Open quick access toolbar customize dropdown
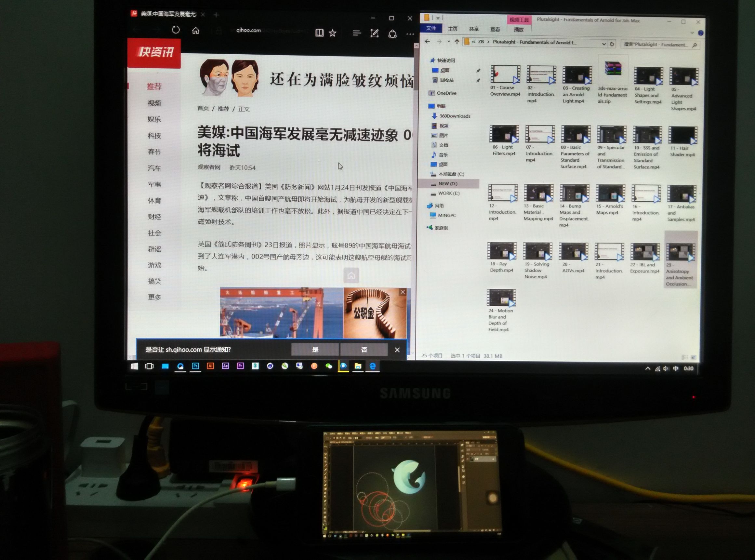The width and height of the screenshot is (755, 560). [x=438, y=18]
